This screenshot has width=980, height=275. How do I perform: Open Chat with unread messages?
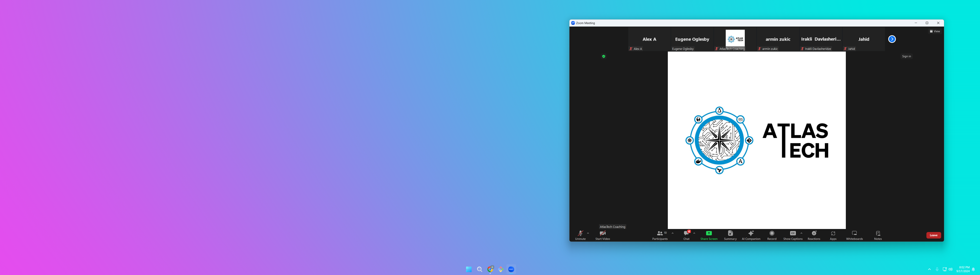686,235
